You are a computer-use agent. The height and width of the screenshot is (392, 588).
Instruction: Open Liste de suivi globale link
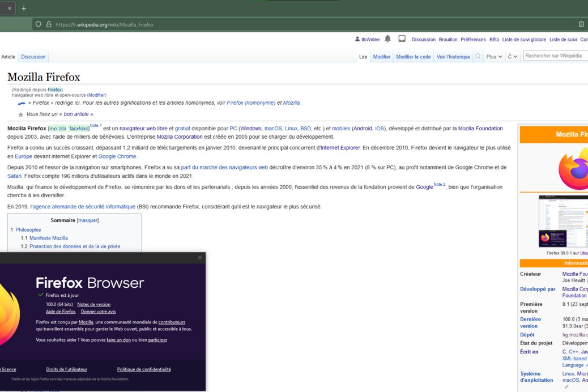point(524,40)
